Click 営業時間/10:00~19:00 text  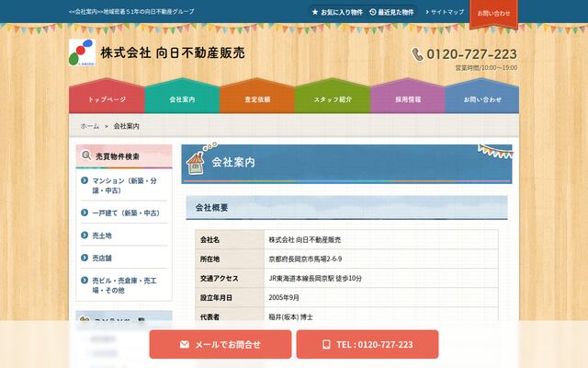486,68
